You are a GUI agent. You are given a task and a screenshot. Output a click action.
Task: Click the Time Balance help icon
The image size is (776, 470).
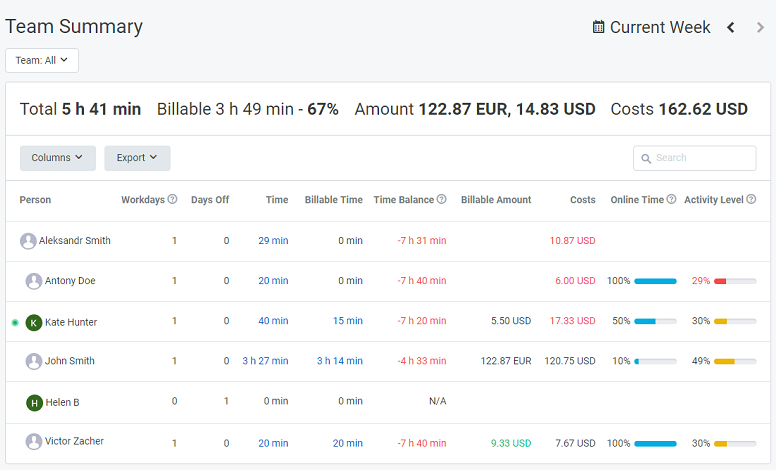tap(441, 200)
